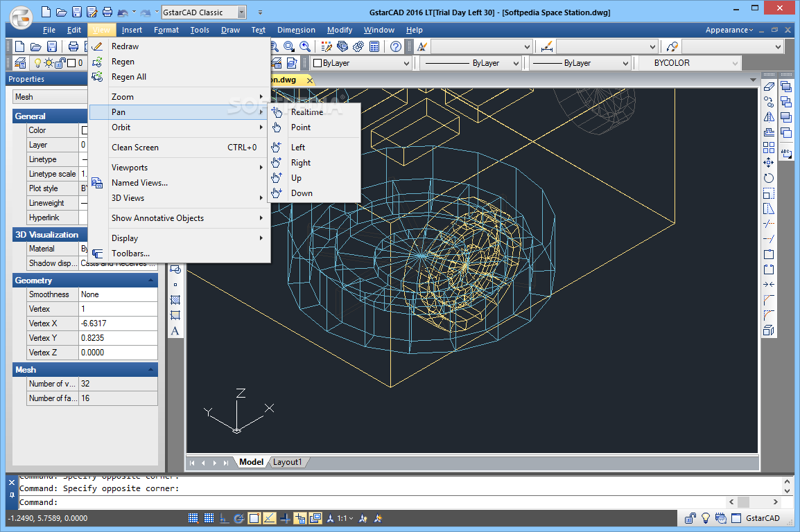Toggle Dynamic Input in status bar
Image resolution: width=800 pixels, height=532 pixels.
(x=300, y=518)
